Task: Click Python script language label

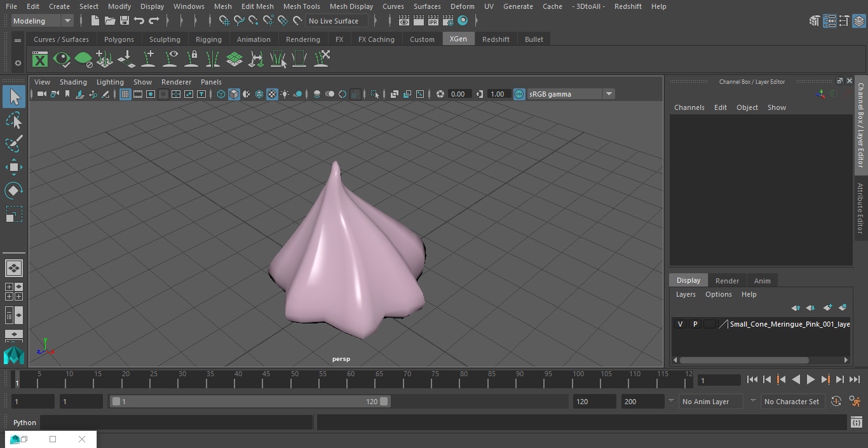Action: [25, 423]
